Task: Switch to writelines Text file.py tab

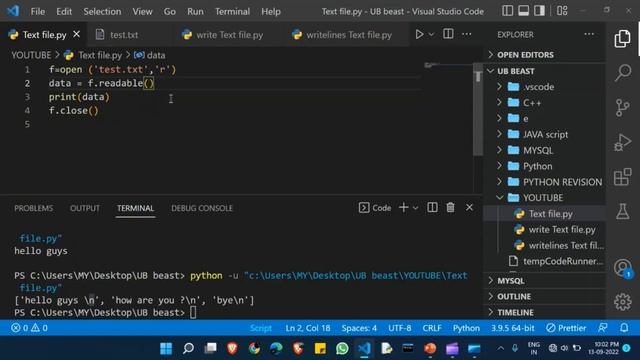Action: pos(348,35)
